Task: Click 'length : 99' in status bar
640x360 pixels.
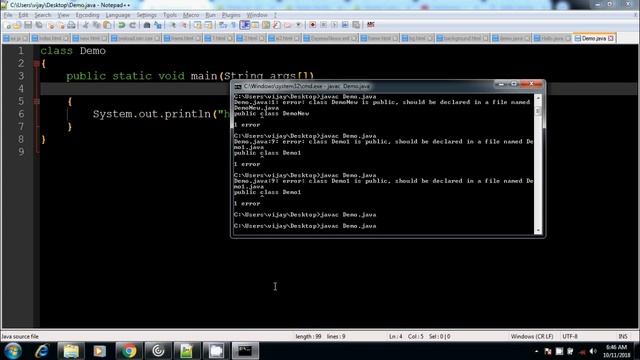Action: pyautogui.click(x=308, y=336)
